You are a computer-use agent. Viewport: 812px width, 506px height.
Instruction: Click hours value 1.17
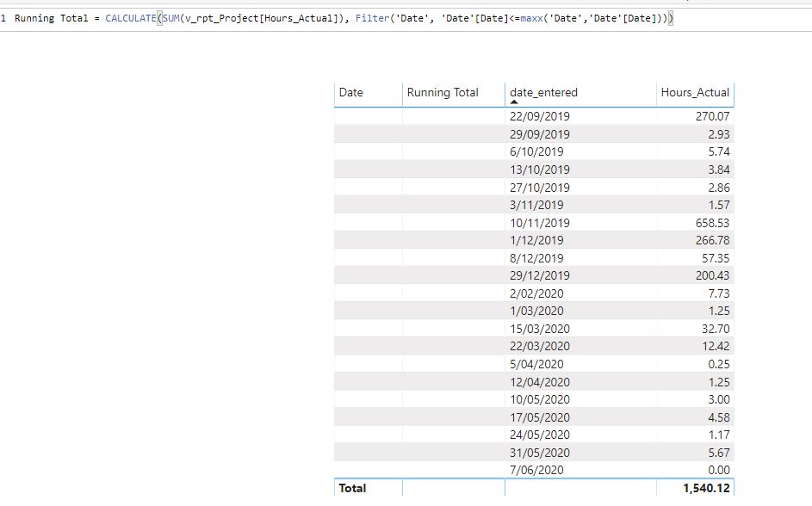pos(719,435)
